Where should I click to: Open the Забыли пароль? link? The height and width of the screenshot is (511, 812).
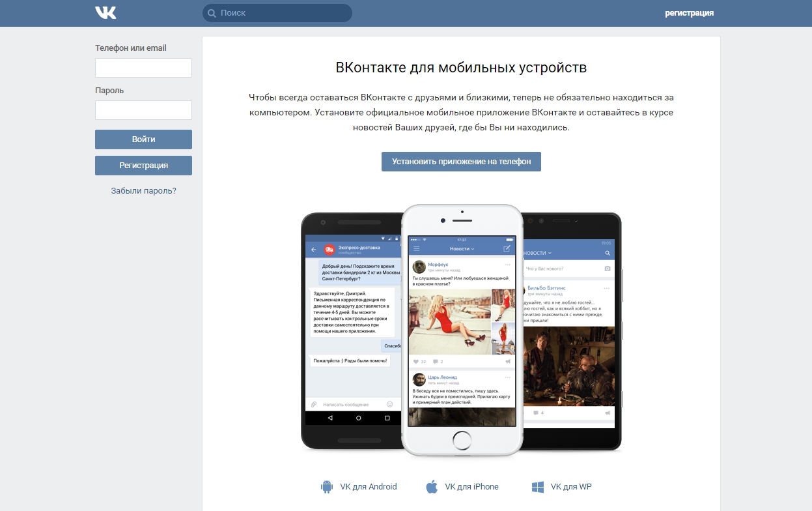click(x=143, y=191)
